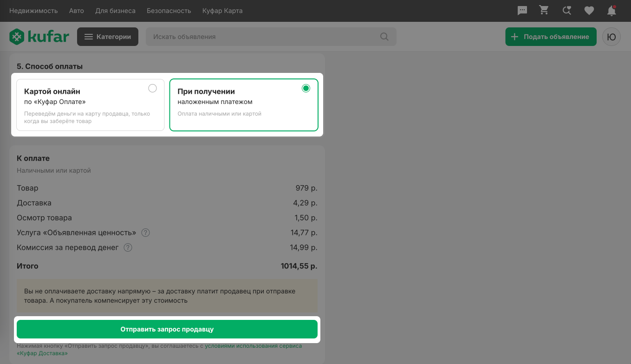Click the Доставка cost 4,29 р.
Image resolution: width=631 pixels, height=364 pixels.
(x=305, y=203)
